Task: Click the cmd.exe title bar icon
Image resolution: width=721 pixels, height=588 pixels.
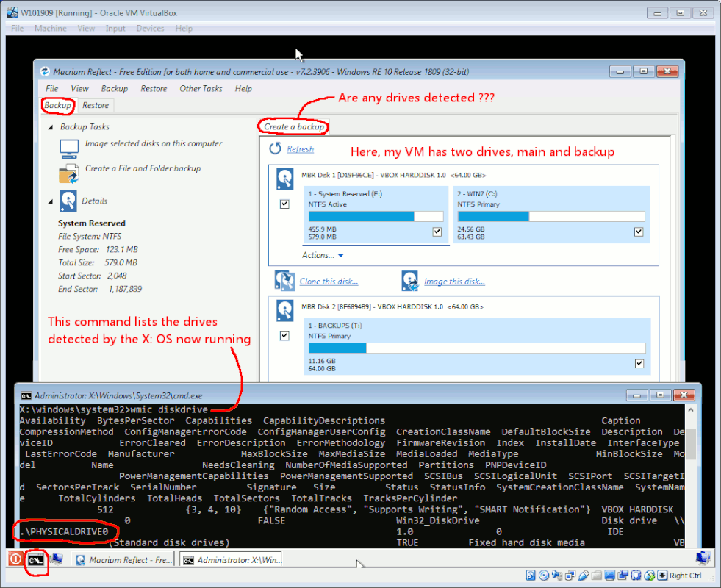Action: (26, 396)
